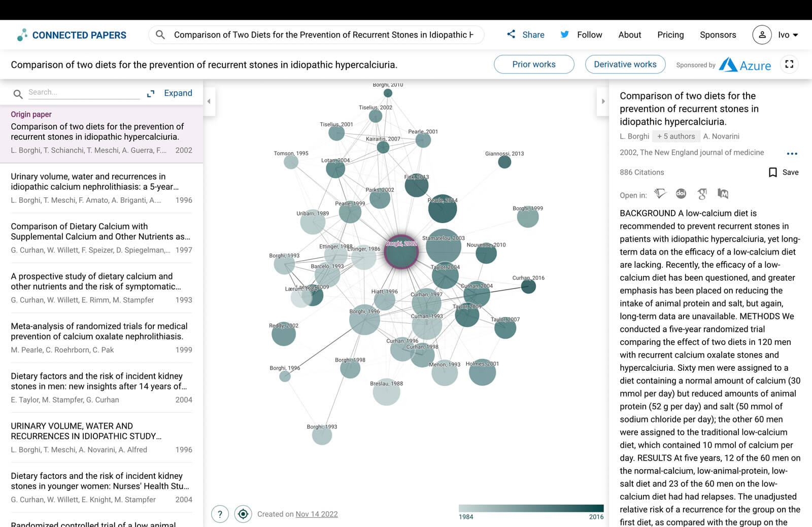Click the Prior works button

point(533,64)
